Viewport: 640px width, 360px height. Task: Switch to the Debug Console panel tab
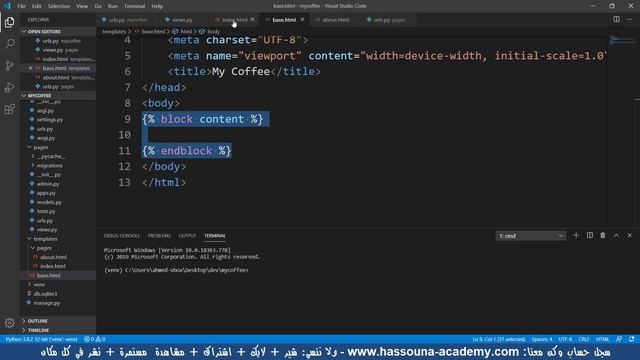pos(122,236)
